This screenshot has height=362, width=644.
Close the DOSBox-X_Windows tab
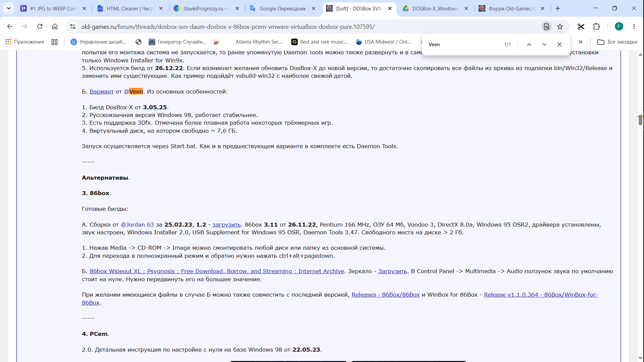(x=466, y=8)
